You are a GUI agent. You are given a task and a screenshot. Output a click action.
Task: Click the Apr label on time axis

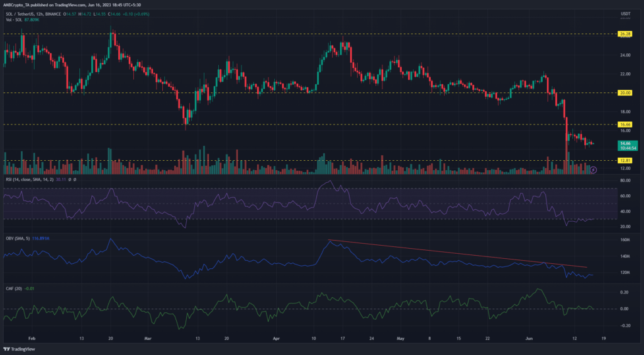point(277,337)
